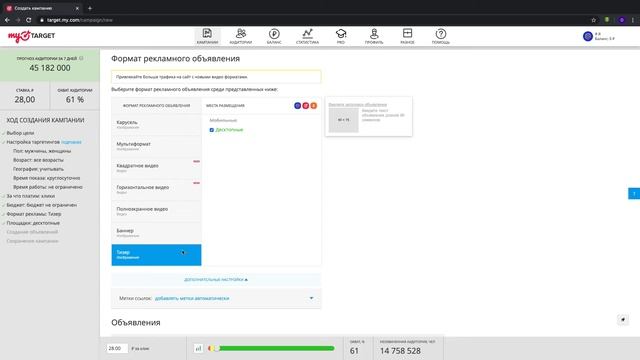Click the myTarget logo
This screenshot has height=360, width=640.
click(x=31, y=36)
